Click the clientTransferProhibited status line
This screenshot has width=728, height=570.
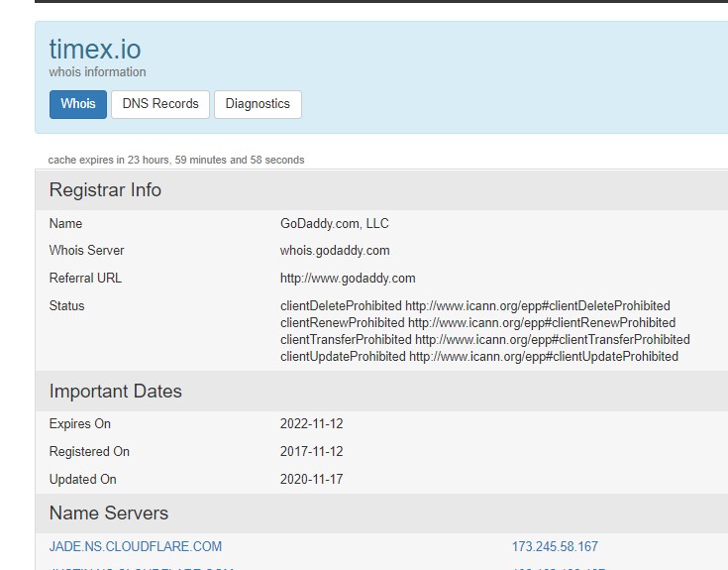click(x=485, y=340)
